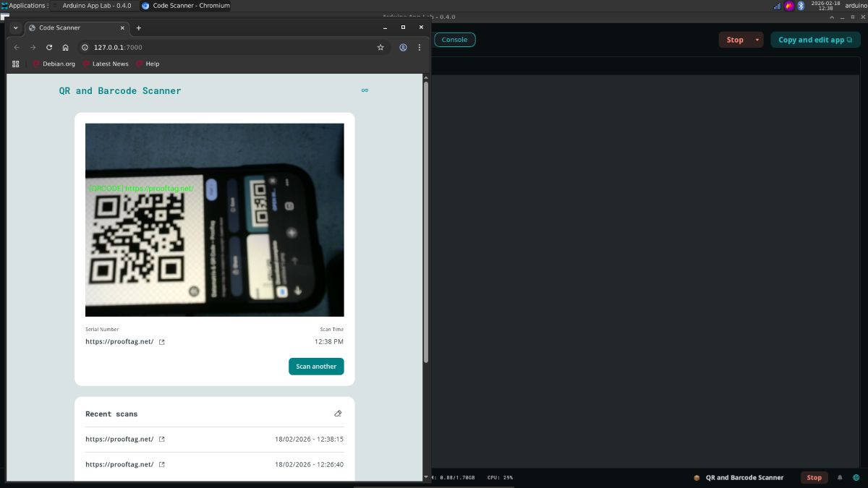This screenshot has height=488, width=868.
Task: Click the camera preview image
Action: tap(215, 220)
